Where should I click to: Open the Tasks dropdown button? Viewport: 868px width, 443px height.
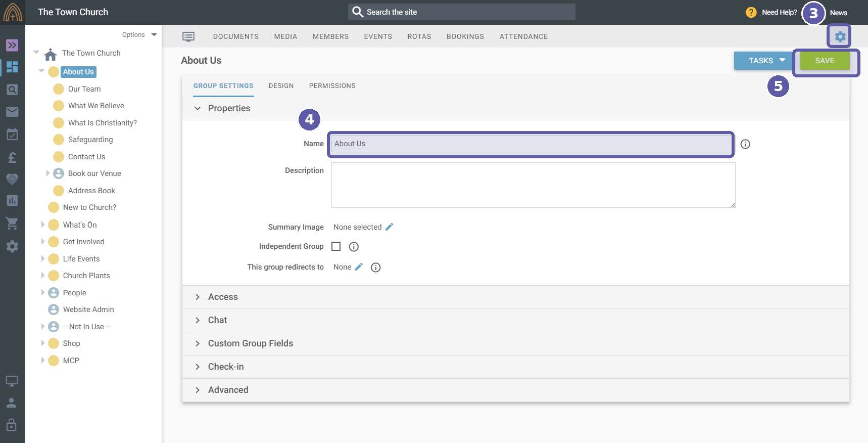763,61
